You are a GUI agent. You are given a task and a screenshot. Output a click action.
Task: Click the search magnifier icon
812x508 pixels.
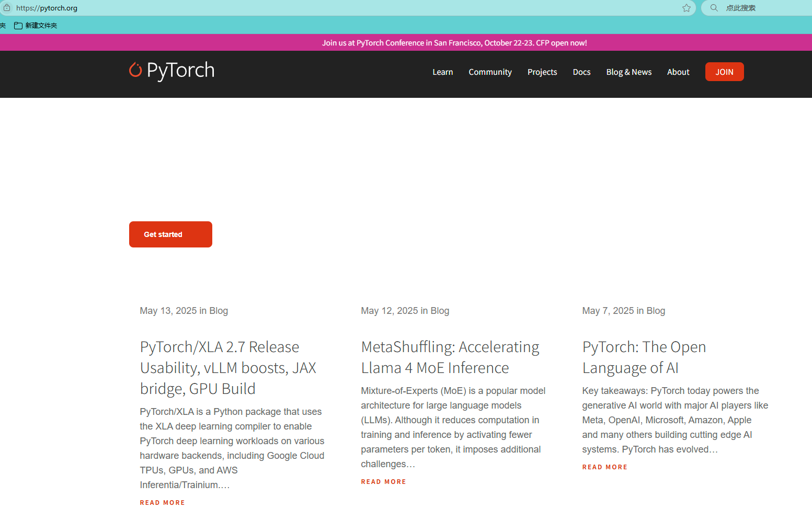point(714,8)
